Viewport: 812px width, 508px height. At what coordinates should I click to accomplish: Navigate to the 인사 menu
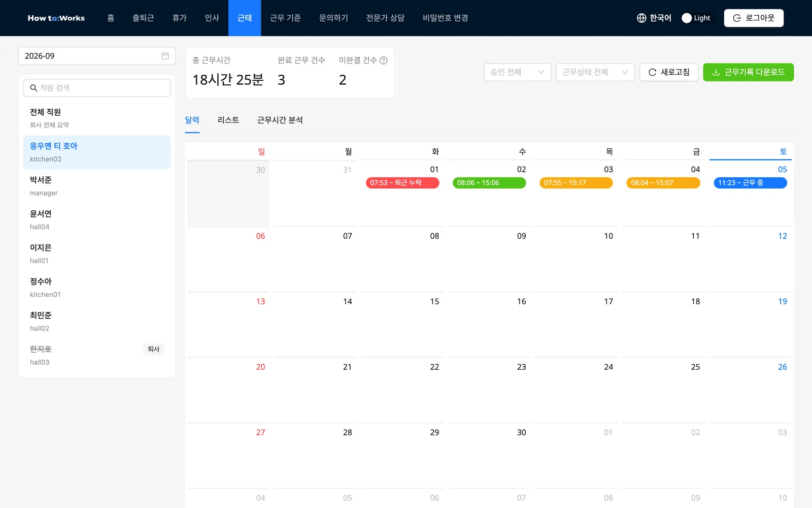click(x=212, y=18)
